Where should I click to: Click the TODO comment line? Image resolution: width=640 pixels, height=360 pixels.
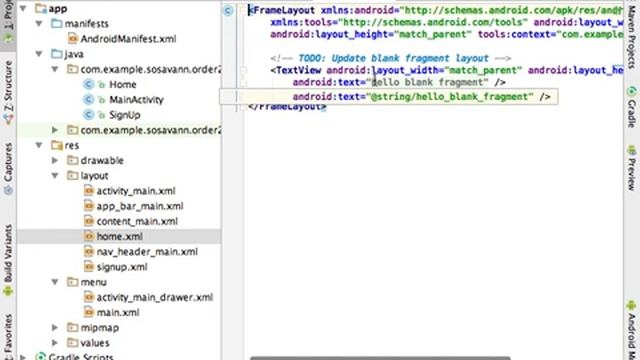pos(391,58)
